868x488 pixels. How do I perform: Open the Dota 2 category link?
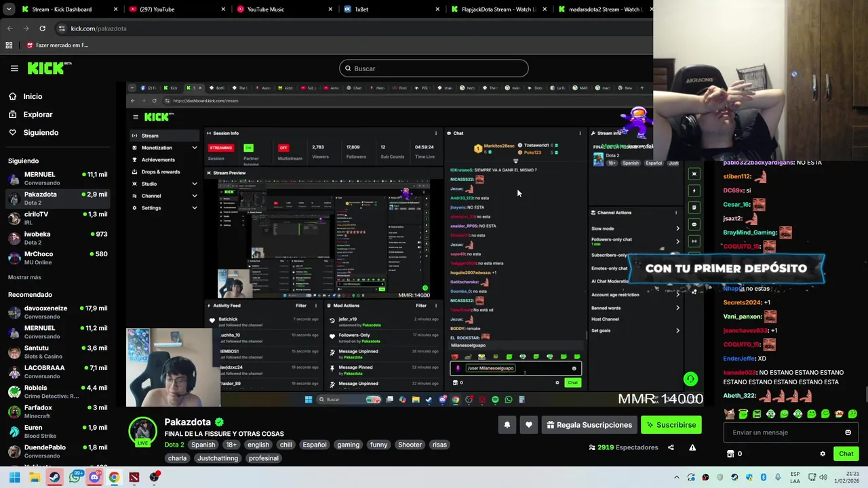174,445
